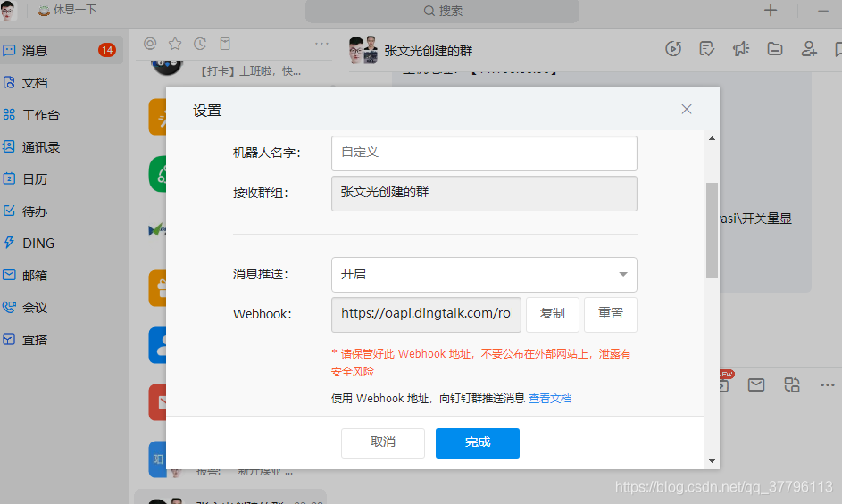This screenshot has width=842, height=504.
Task: Click the three dots in chat input toolbar
Action: pyautogui.click(x=828, y=384)
